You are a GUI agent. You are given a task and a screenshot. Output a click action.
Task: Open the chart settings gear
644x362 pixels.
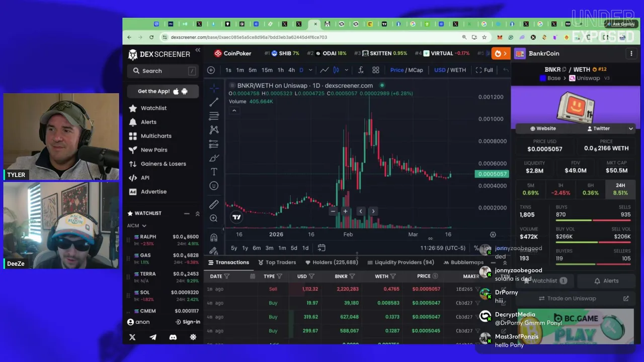point(493,234)
